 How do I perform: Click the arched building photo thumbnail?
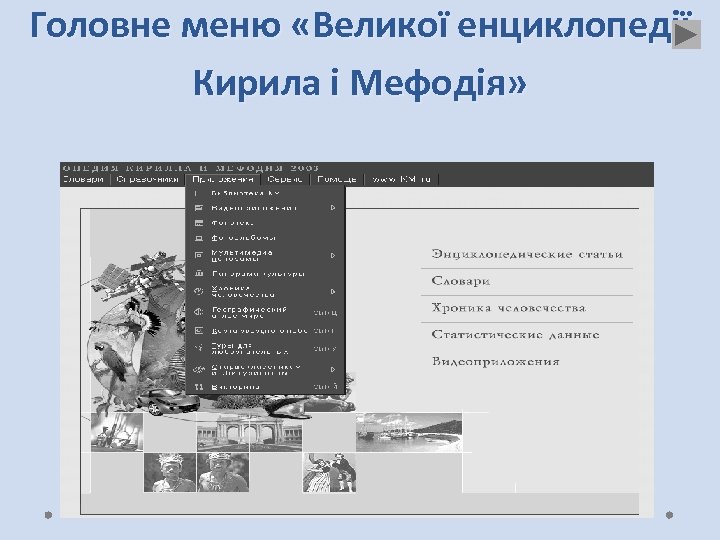[x=249, y=432]
